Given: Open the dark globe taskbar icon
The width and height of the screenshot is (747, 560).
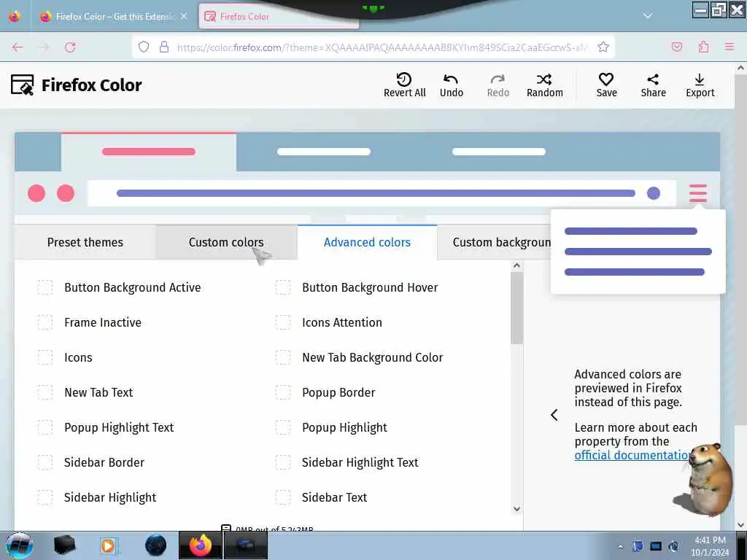Looking at the screenshot, I should pyautogui.click(x=156, y=545).
